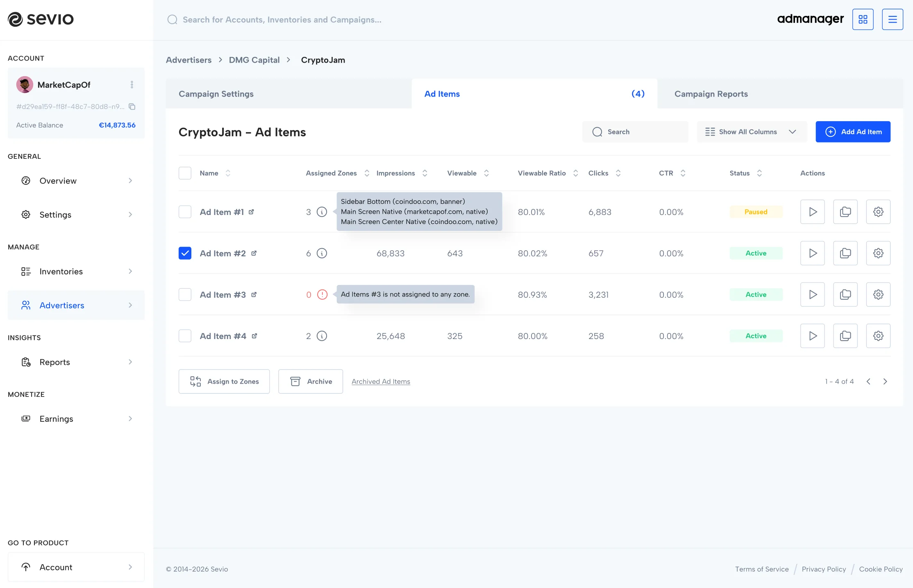Resume Ad Item #1 with play icon
Viewport: 913px width, 588px height.
click(812, 212)
